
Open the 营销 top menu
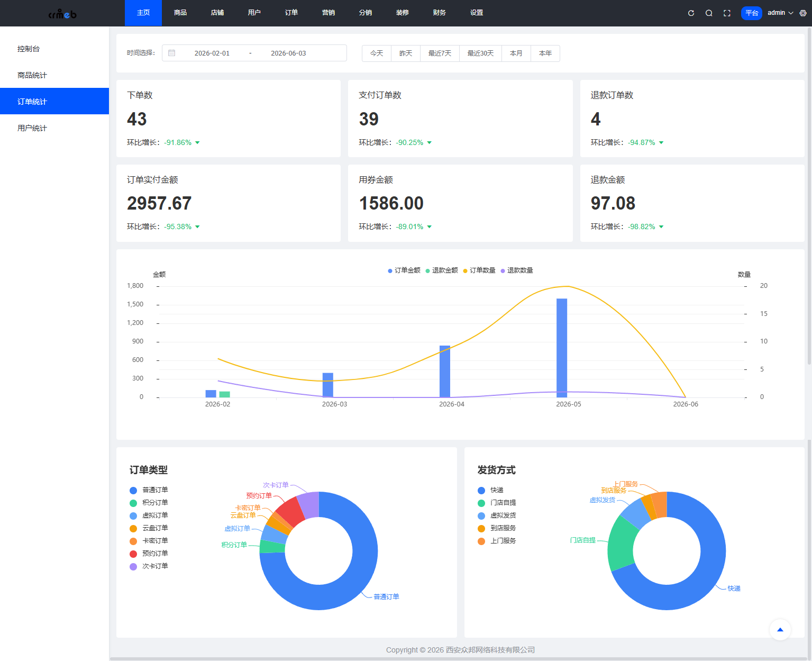[329, 13]
